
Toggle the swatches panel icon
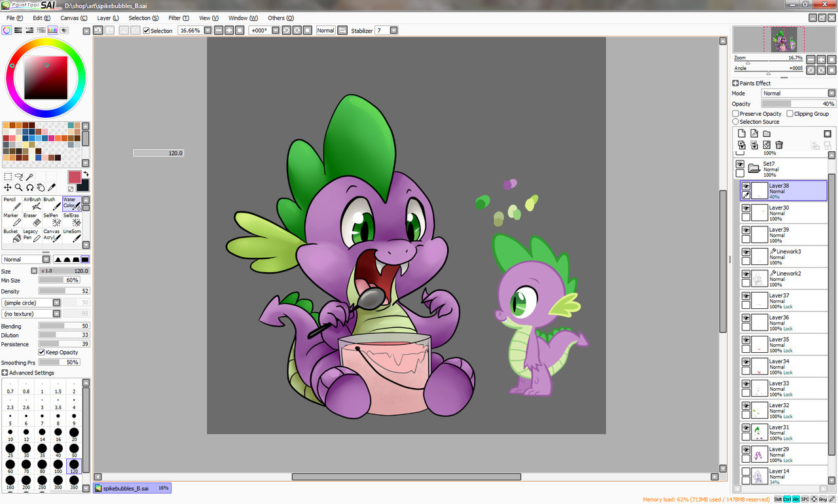pyautogui.click(x=53, y=30)
